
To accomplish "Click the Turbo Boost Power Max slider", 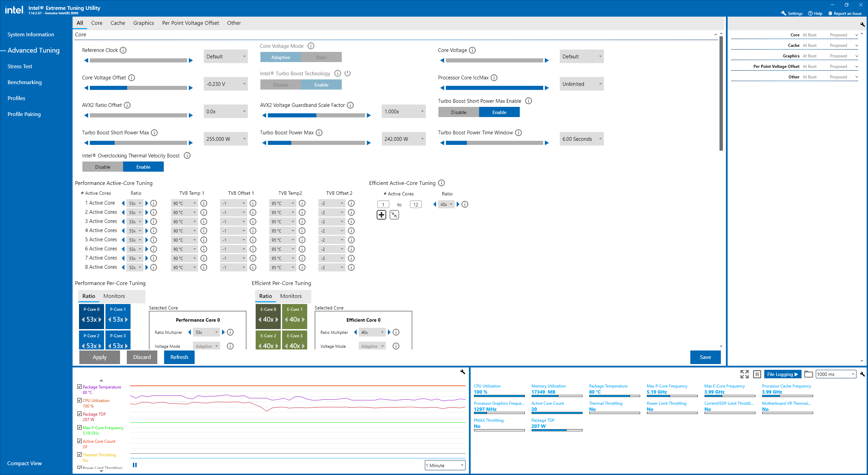I will coord(316,143).
